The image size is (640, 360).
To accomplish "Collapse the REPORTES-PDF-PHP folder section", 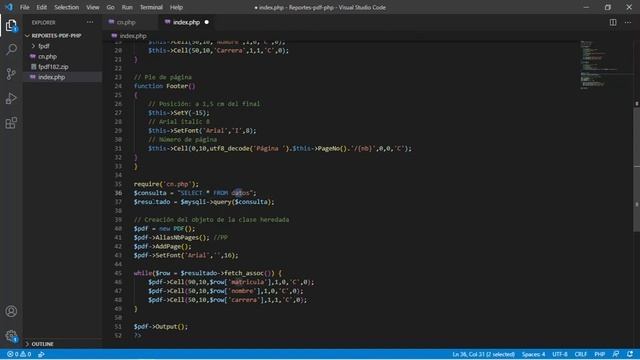I will 56,36.
